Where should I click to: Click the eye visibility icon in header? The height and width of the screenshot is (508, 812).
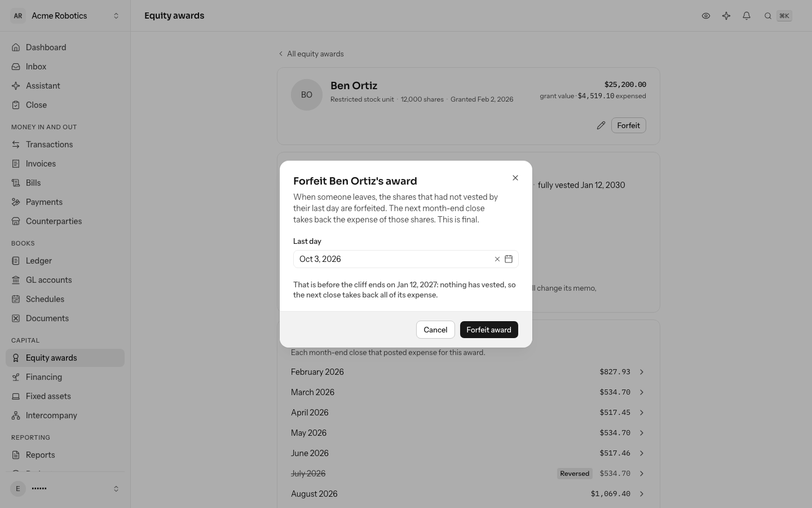coord(706,16)
